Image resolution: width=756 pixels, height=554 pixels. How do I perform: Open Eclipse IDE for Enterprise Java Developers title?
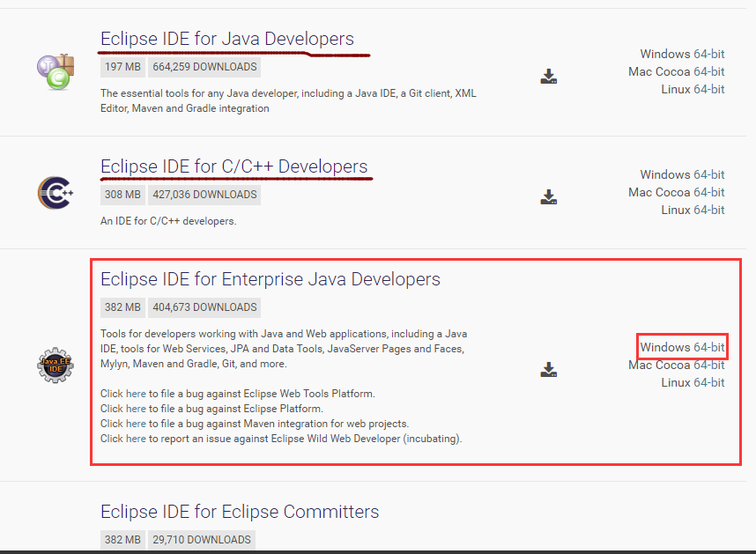[x=270, y=279]
